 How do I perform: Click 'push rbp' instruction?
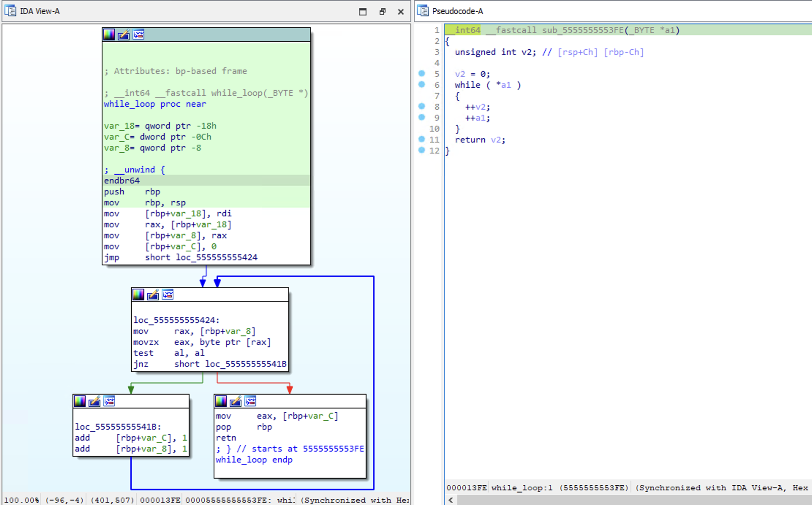[132, 191]
